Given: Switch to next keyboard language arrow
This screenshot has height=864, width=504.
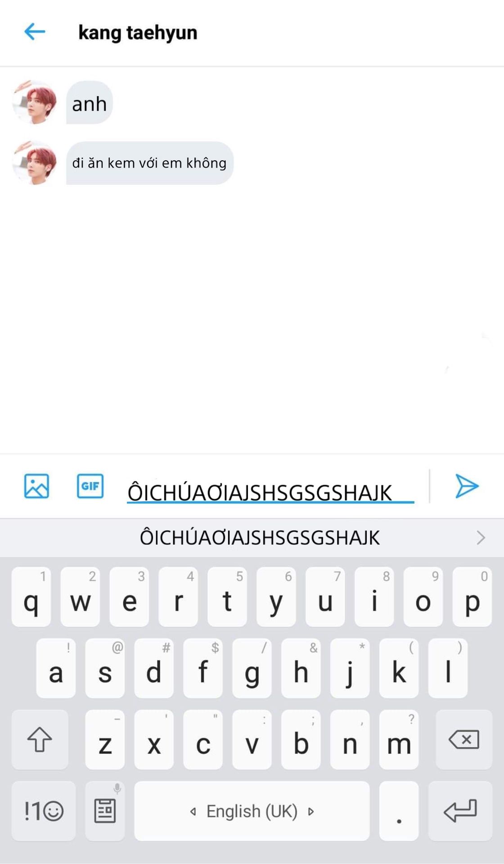Looking at the screenshot, I should (x=311, y=811).
